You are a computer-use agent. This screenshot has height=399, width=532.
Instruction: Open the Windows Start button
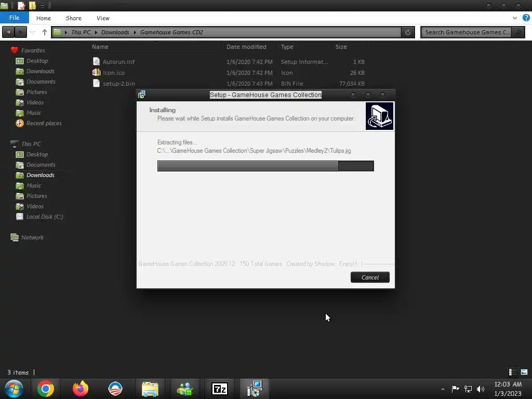[x=14, y=389]
